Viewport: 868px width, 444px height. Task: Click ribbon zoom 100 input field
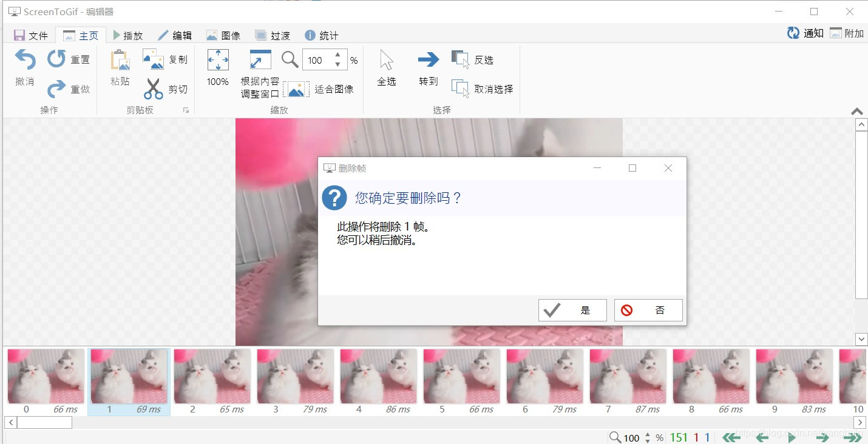pos(316,60)
